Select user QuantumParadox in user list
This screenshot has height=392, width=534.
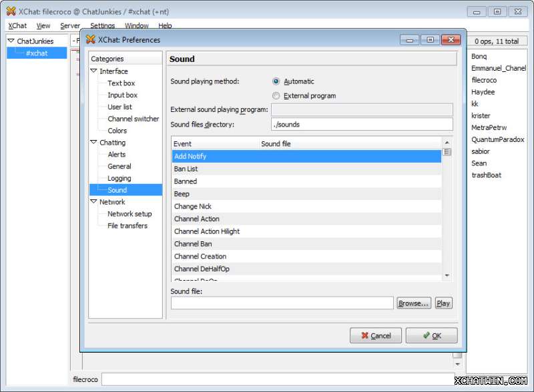pyautogui.click(x=497, y=140)
